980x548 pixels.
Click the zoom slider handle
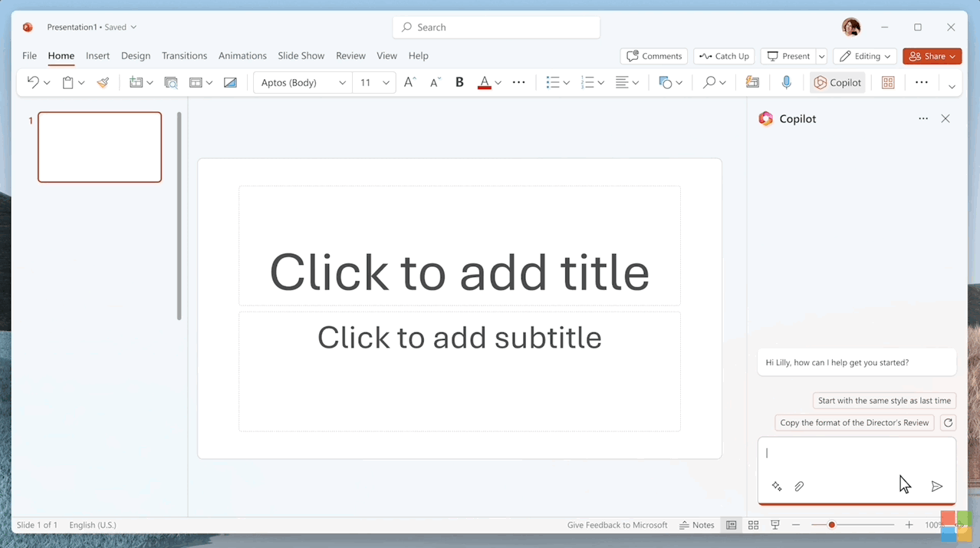831,525
